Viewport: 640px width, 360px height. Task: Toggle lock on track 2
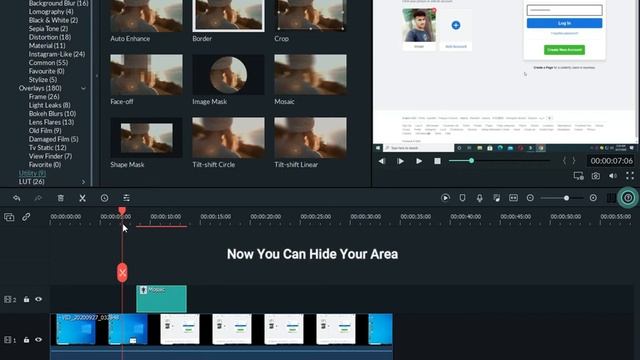click(26, 299)
